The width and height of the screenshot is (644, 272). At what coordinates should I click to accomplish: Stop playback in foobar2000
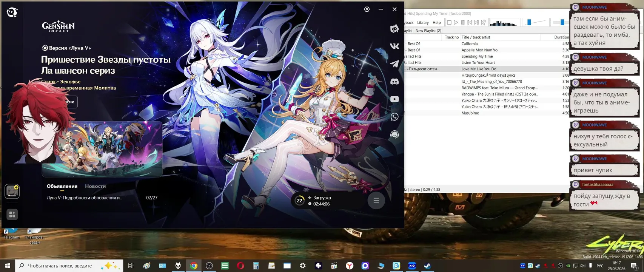coord(449,23)
